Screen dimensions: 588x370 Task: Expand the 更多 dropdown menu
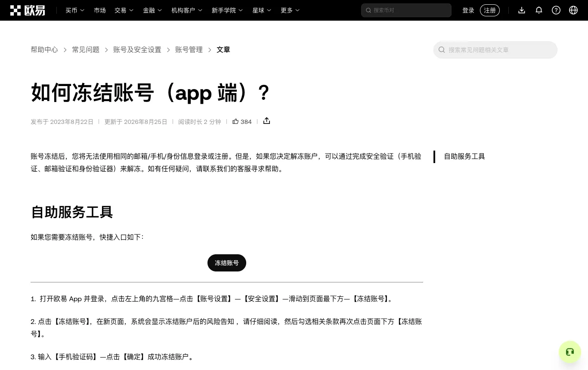[290, 10]
